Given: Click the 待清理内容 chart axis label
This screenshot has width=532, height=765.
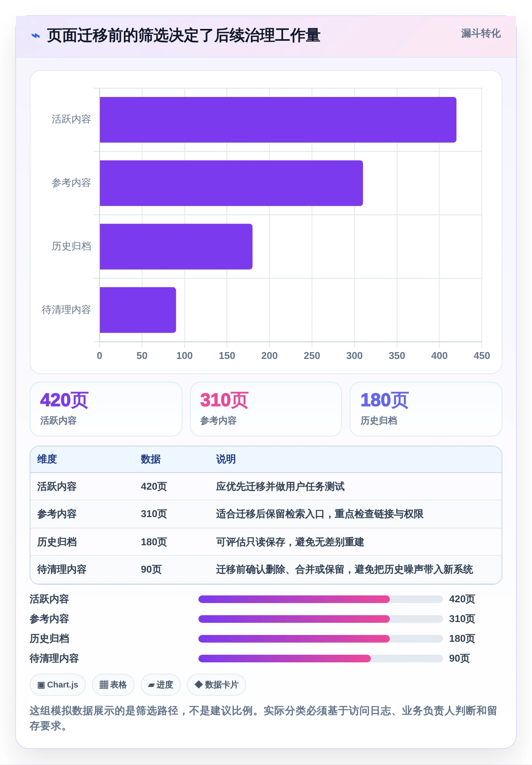Looking at the screenshot, I should click(x=66, y=310).
